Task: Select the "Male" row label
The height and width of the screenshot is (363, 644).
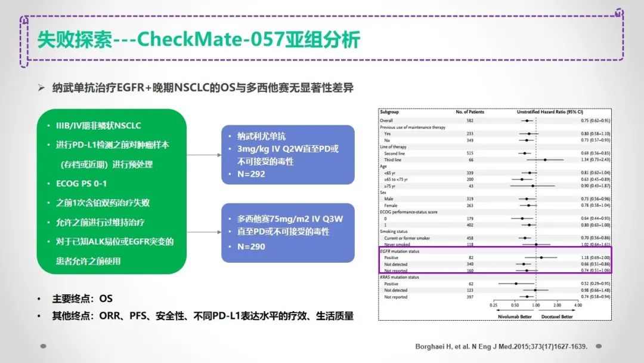Action: [389, 199]
